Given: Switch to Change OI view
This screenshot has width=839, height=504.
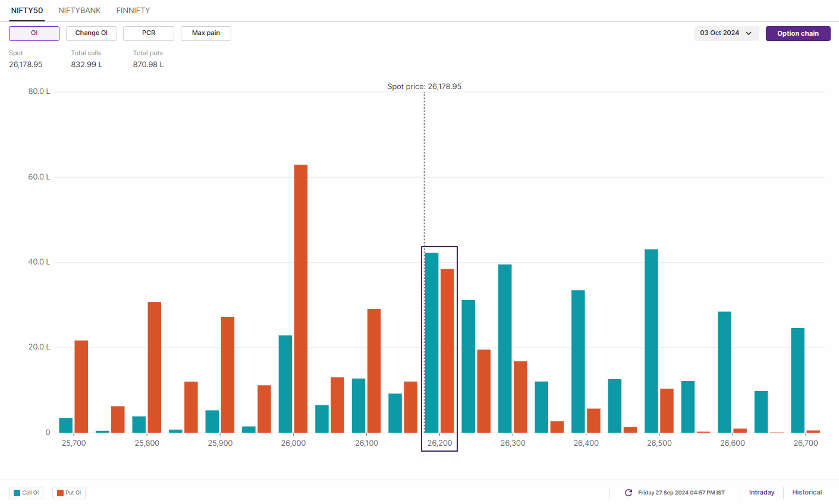Looking at the screenshot, I should (92, 33).
